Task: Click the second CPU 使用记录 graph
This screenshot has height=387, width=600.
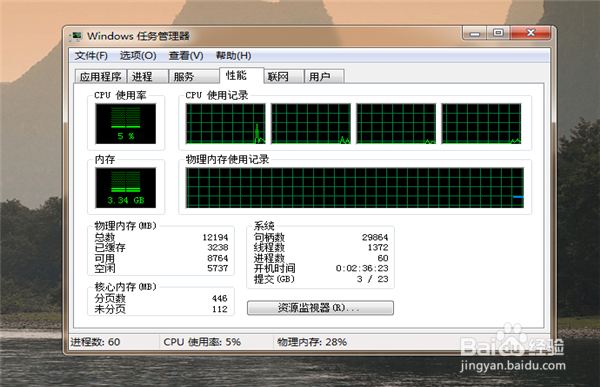Action: 311,124
